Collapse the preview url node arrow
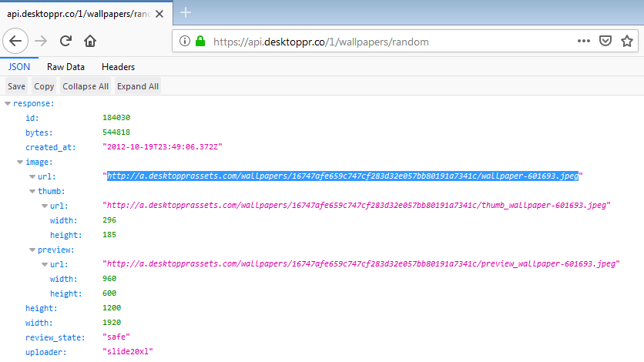 point(45,265)
